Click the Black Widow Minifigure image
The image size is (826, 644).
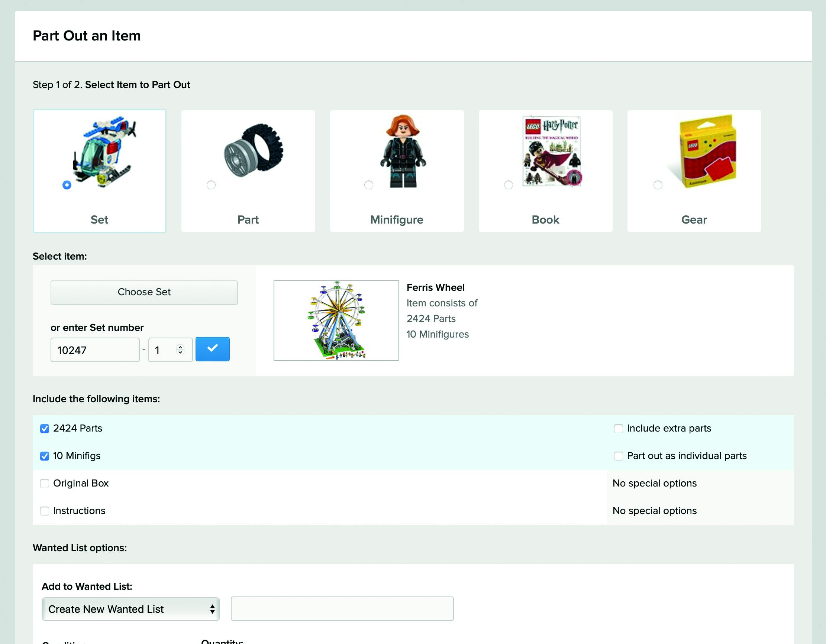coord(403,152)
